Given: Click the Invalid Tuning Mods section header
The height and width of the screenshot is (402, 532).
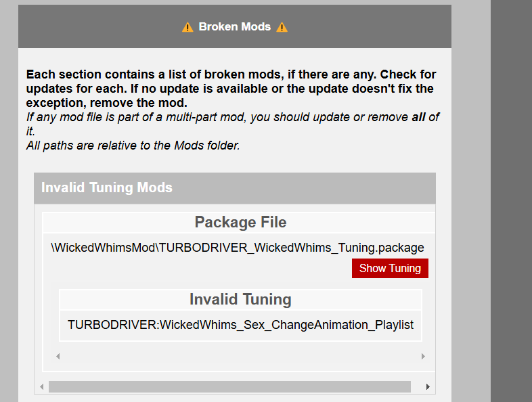Looking at the screenshot, I should pos(235,188).
